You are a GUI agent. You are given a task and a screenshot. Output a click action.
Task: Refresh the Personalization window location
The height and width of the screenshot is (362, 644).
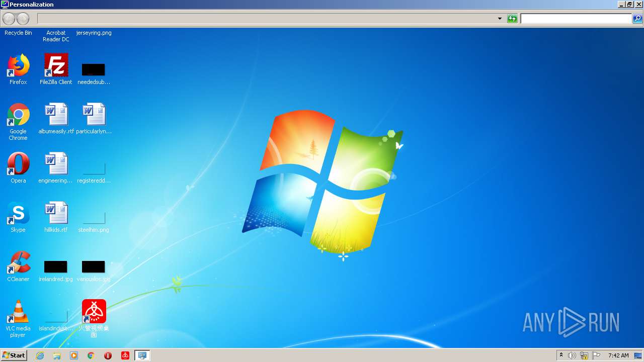512,19
